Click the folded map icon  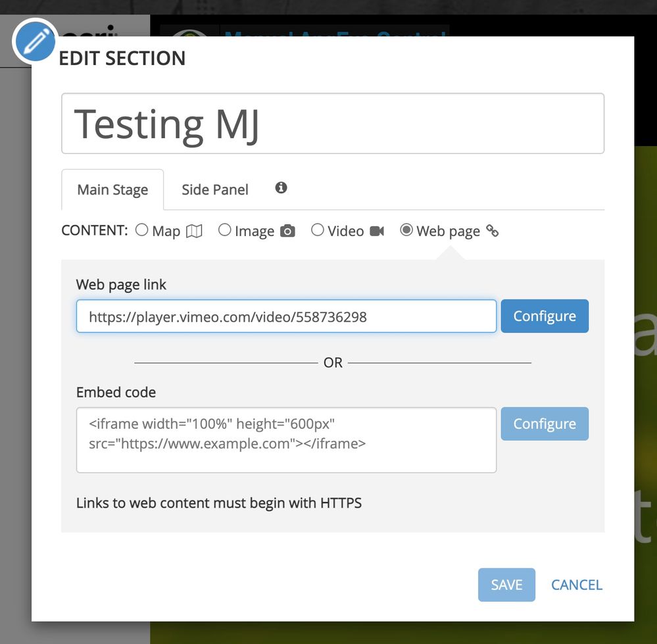[x=194, y=231]
